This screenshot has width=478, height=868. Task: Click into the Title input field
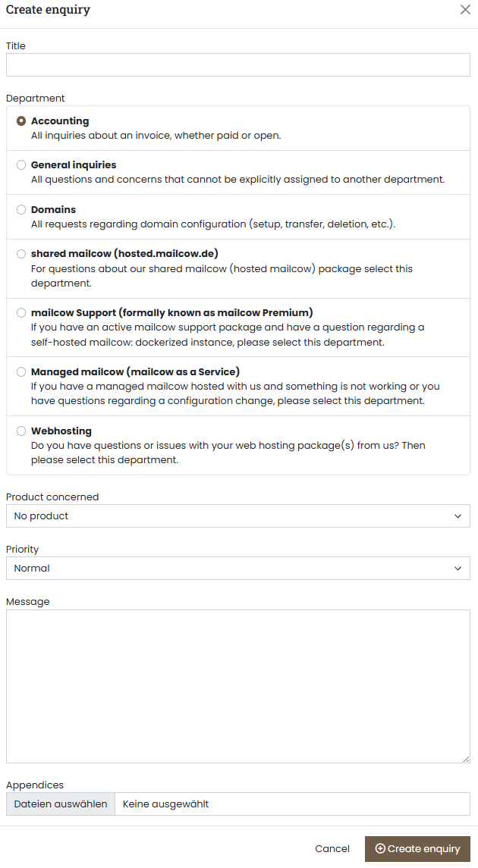[238, 65]
